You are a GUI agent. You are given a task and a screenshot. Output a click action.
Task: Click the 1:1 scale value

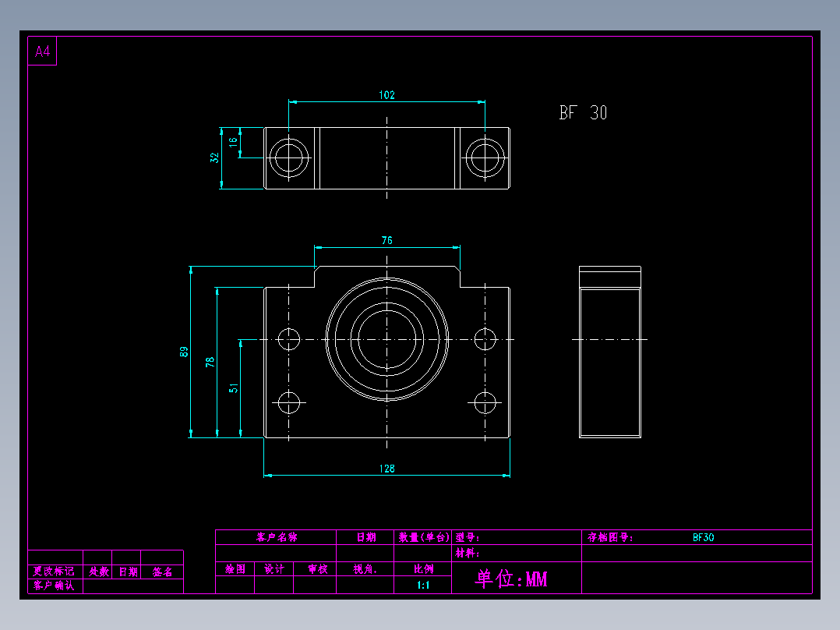click(x=423, y=585)
